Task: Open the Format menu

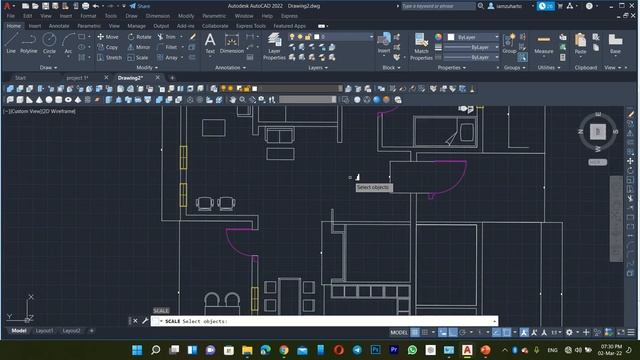Action: pyautogui.click(x=88, y=16)
